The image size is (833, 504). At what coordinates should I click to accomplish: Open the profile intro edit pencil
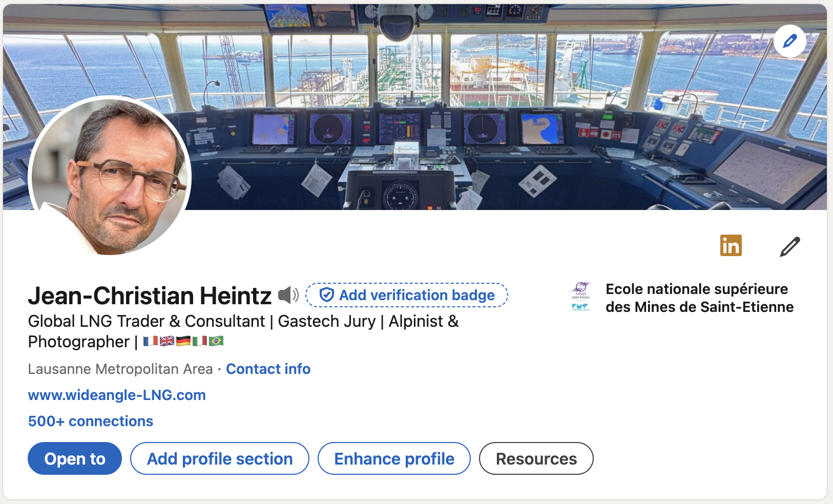pos(789,247)
